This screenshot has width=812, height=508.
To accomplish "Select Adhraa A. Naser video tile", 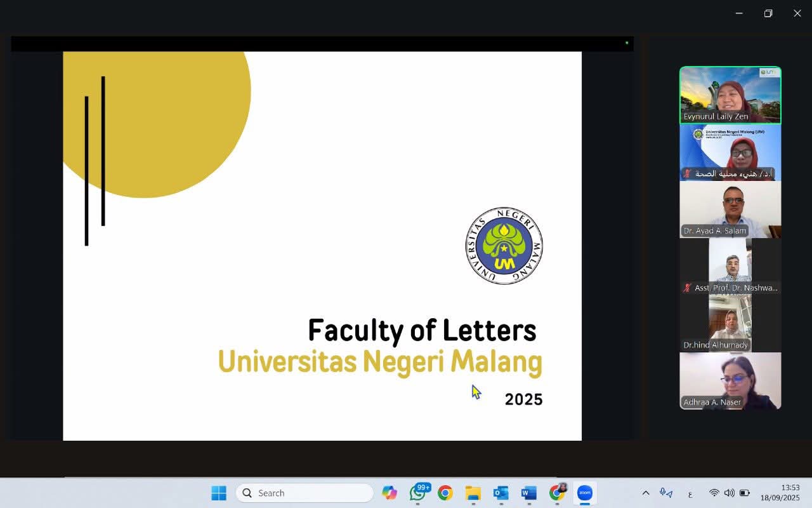I will pyautogui.click(x=730, y=381).
